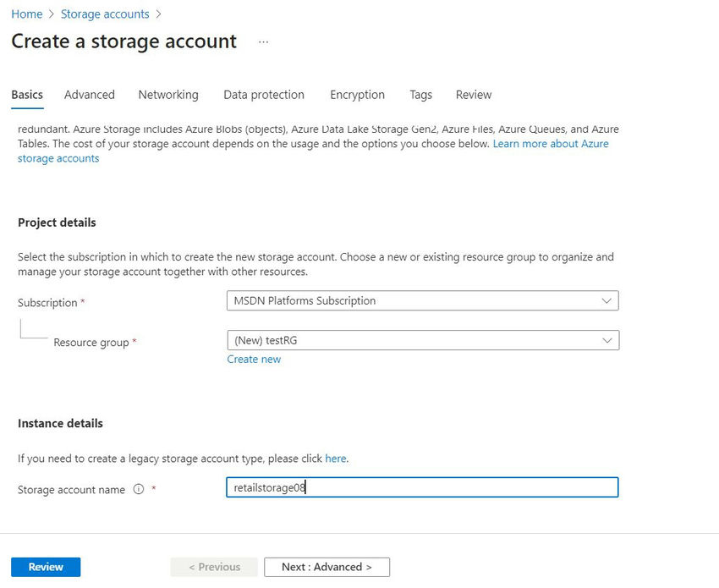Open the Review tab
Screen dimensions: 719x588
tap(473, 95)
